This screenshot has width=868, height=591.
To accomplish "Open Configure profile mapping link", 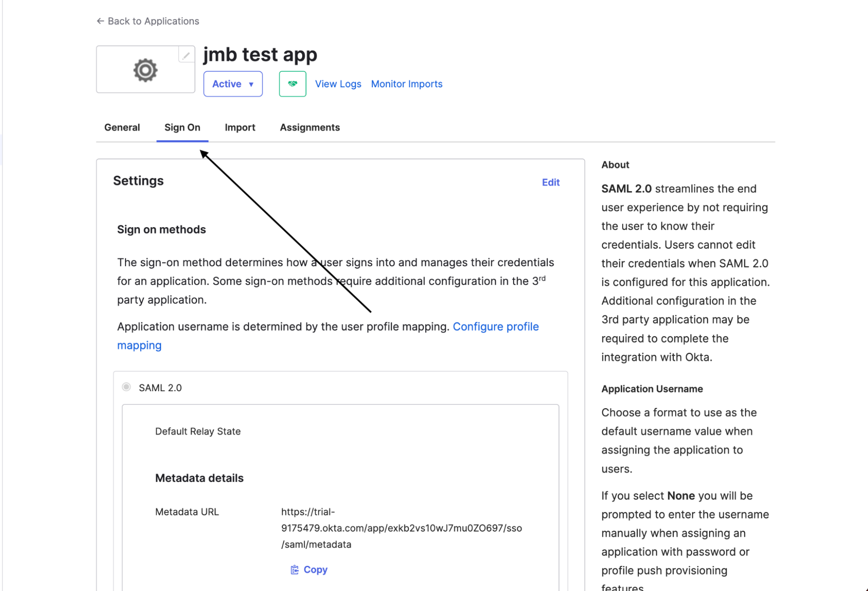I will click(328, 336).
